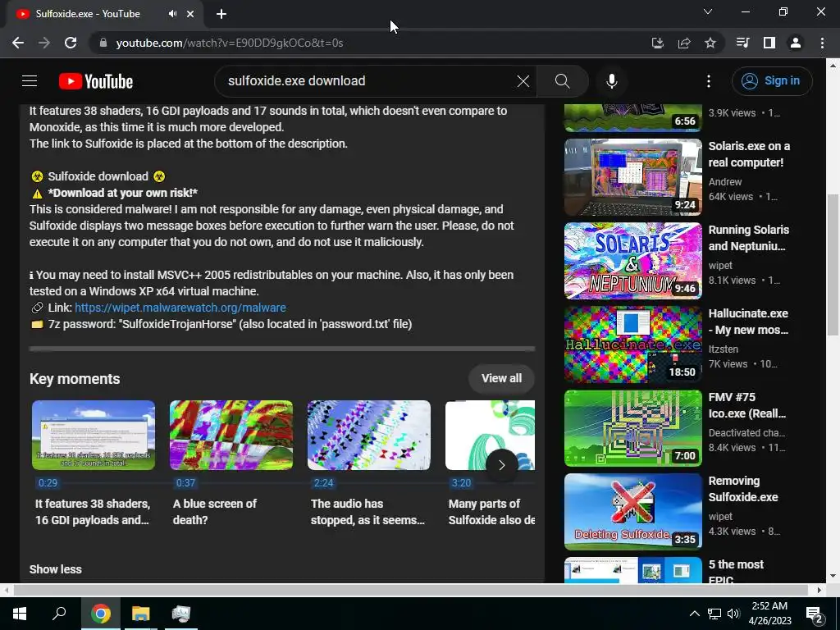This screenshot has width=840, height=630.
Task: Open Chrome three-dot menu
Action: pyautogui.click(x=822, y=43)
